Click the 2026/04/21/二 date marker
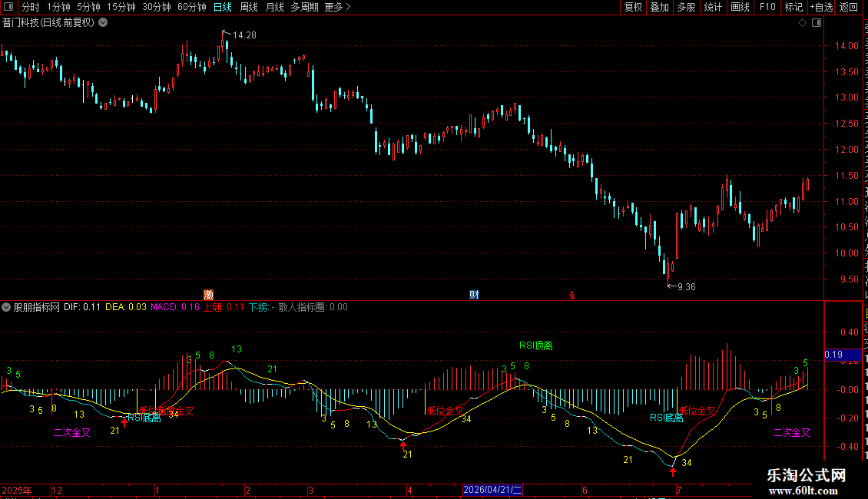Screen dimensions: 868x499 pyautogui.click(x=492, y=490)
